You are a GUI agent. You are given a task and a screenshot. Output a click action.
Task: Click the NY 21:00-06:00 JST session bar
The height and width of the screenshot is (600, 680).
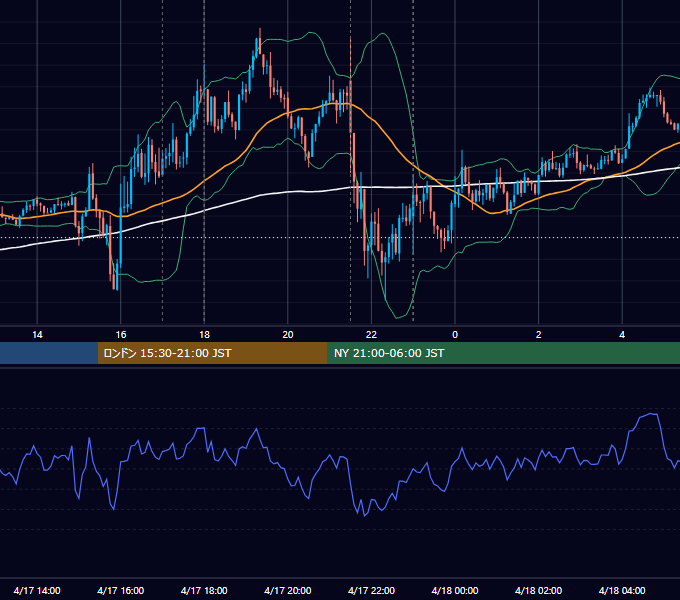pos(503,353)
